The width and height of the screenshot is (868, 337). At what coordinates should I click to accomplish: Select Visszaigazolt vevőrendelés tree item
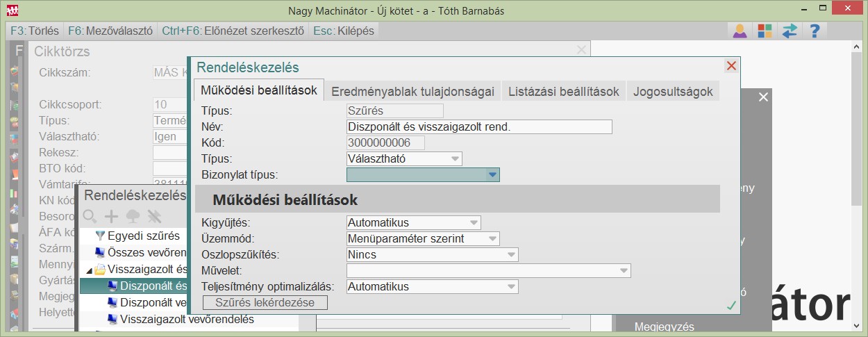pos(187,319)
